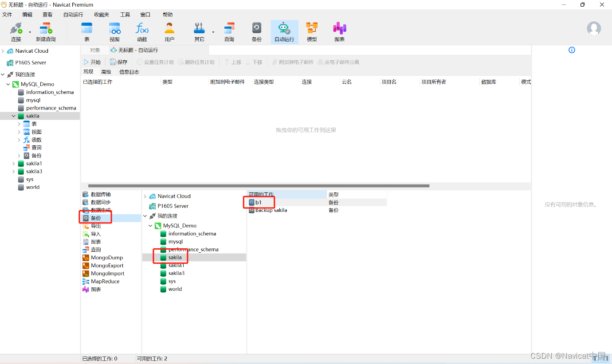
Task: Expand Navicat Cloud in left sidebar
Action: (x=3, y=51)
